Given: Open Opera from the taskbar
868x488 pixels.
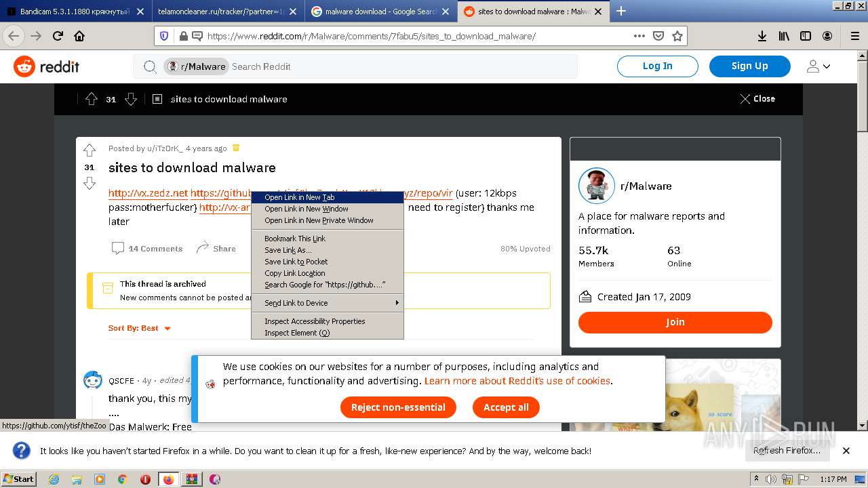Looking at the screenshot, I should click(145, 479).
